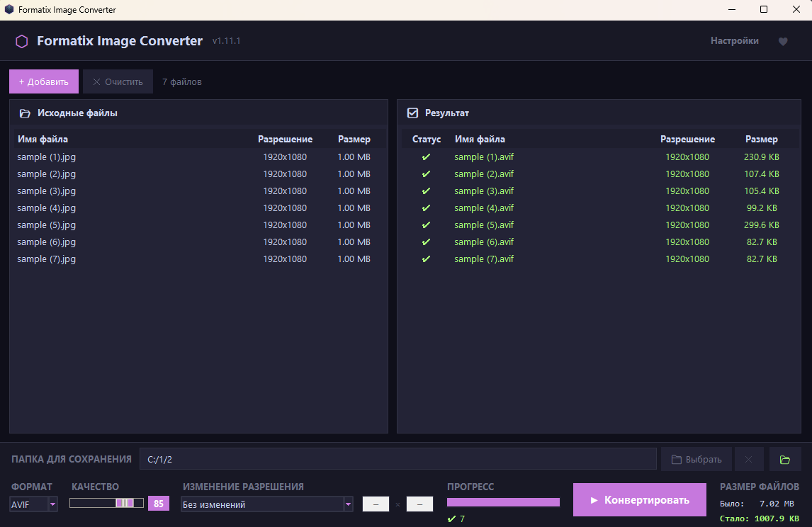Select source file sample (1).jpg
812x527 pixels.
[x=198, y=157]
